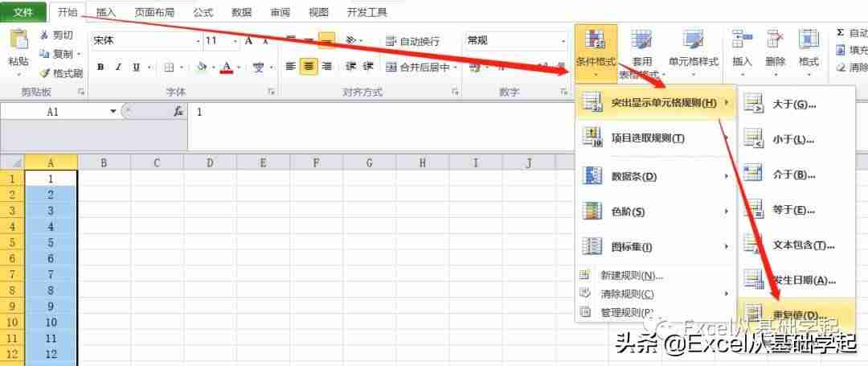Screen dimensions: 868x366
Task: Click the increase font size icon
Action: coord(249,40)
